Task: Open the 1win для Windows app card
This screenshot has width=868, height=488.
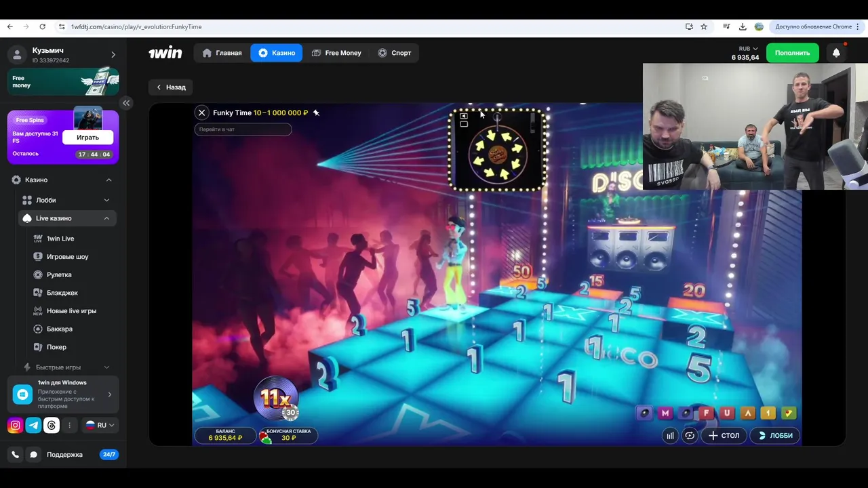Action: pos(63,394)
